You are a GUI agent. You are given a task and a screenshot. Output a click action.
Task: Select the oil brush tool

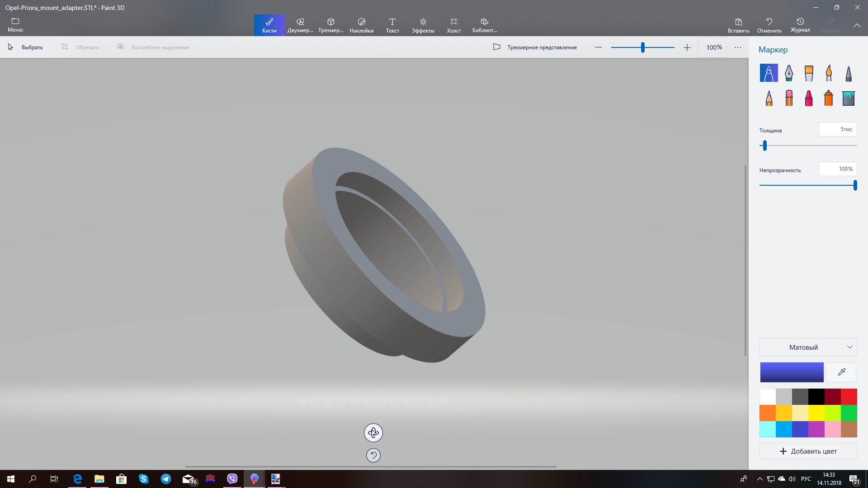tap(809, 73)
